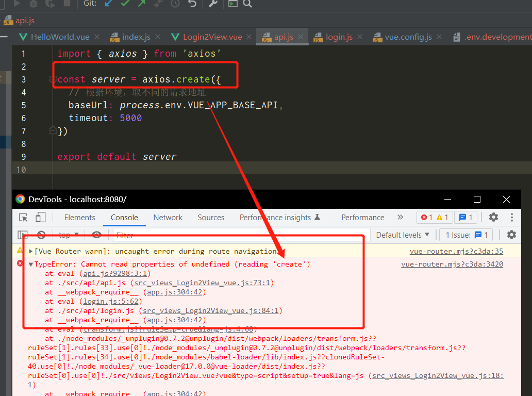
Task: Collapse the TypeError stack trace
Action: 31,265
